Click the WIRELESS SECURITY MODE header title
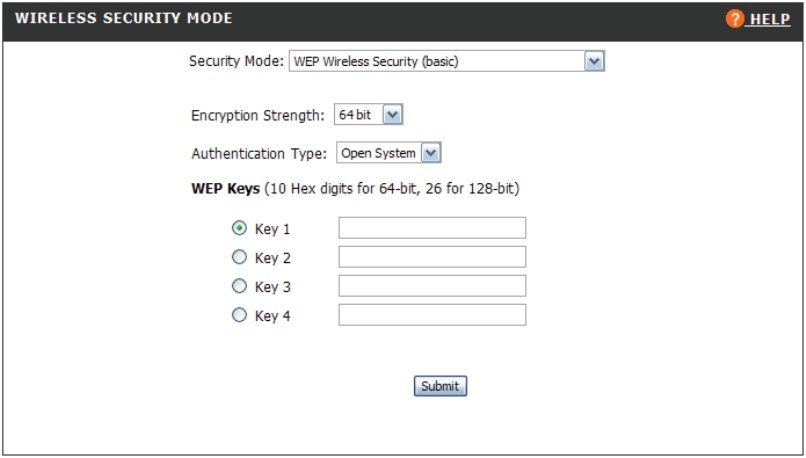Image resolution: width=806 pixels, height=458 pixels. (123, 19)
